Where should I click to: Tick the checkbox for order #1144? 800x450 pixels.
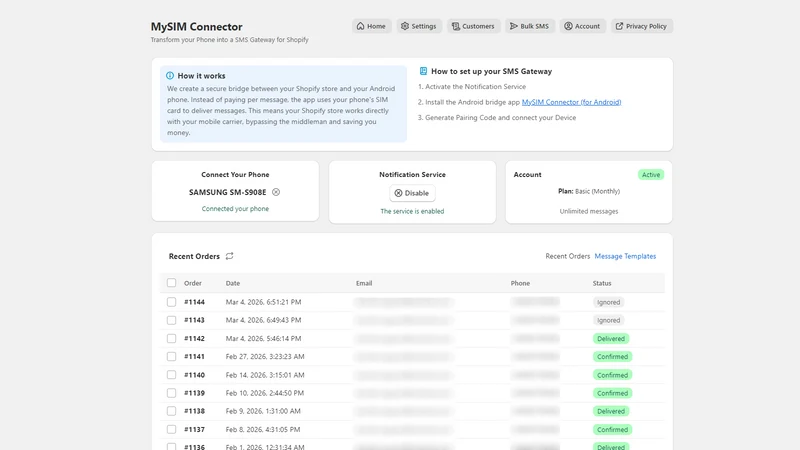coord(171,302)
